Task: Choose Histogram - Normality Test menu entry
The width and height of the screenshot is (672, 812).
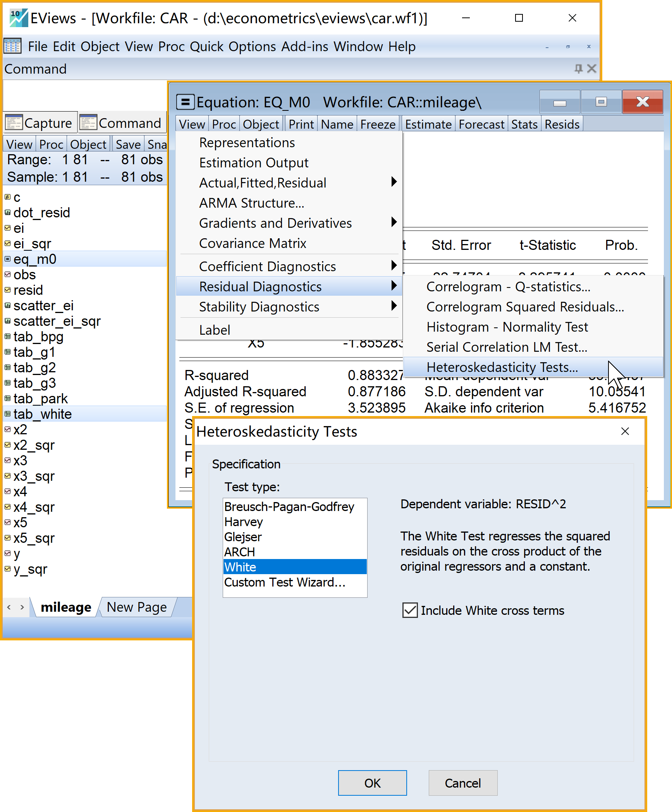Action: pos(507,327)
